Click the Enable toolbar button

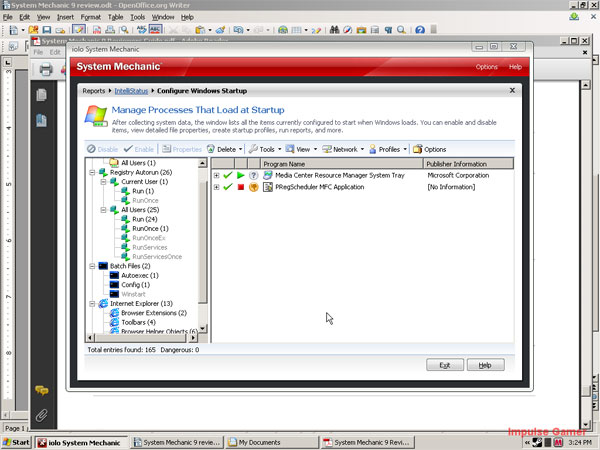pyautogui.click(x=139, y=149)
